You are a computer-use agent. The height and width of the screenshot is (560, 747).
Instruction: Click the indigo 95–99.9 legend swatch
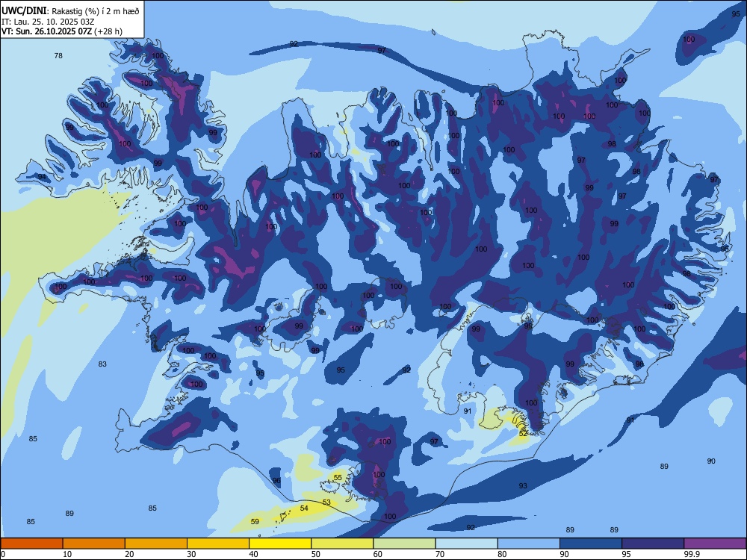click(x=653, y=544)
